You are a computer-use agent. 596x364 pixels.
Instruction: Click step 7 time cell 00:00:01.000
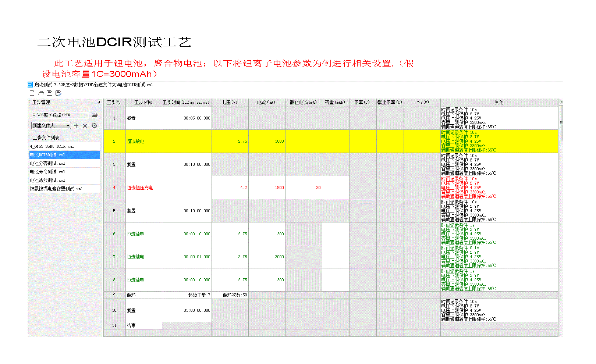pyautogui.click(x=187, y=257)
